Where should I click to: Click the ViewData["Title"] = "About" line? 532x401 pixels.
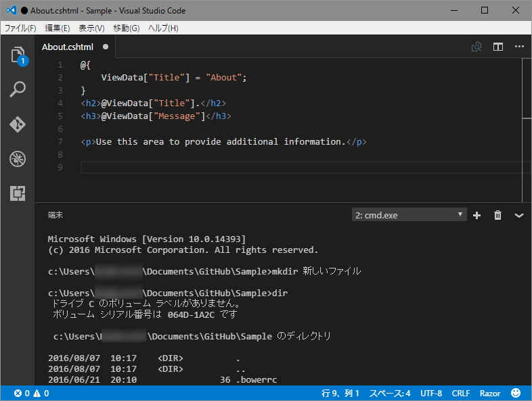tap(173, 78)
